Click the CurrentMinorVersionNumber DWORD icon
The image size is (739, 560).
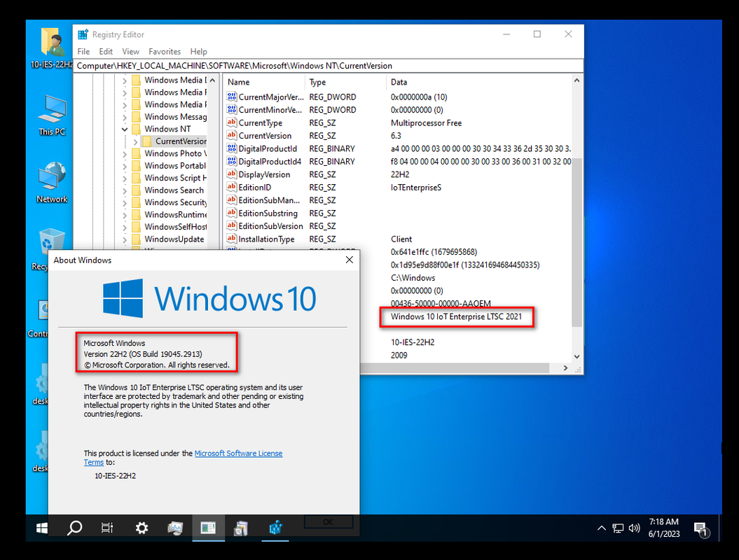(x=231, y=110)
